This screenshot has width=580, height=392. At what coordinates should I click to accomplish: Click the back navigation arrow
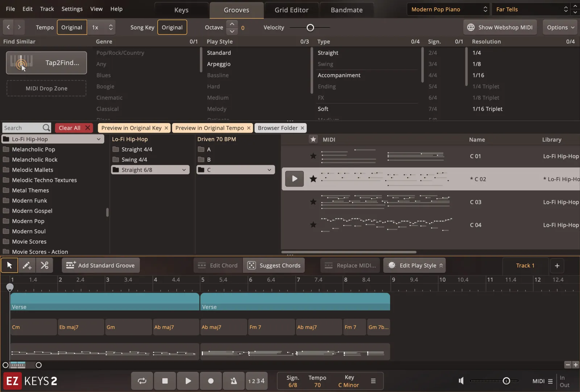pyautogui.click(x=8, y=27)
